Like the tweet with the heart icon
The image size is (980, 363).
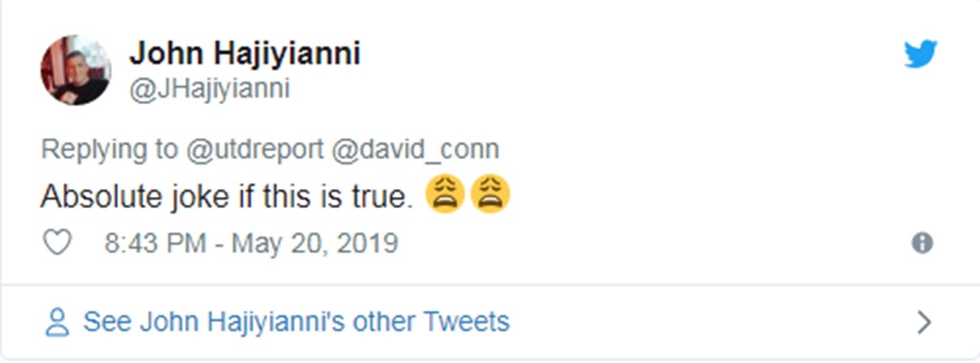57,243
